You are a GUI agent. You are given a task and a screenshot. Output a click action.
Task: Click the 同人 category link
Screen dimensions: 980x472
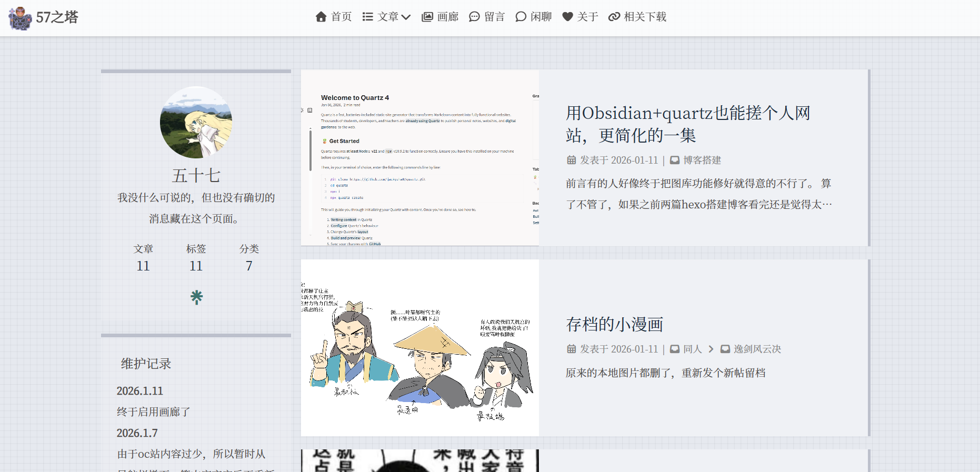pos(692,349)
